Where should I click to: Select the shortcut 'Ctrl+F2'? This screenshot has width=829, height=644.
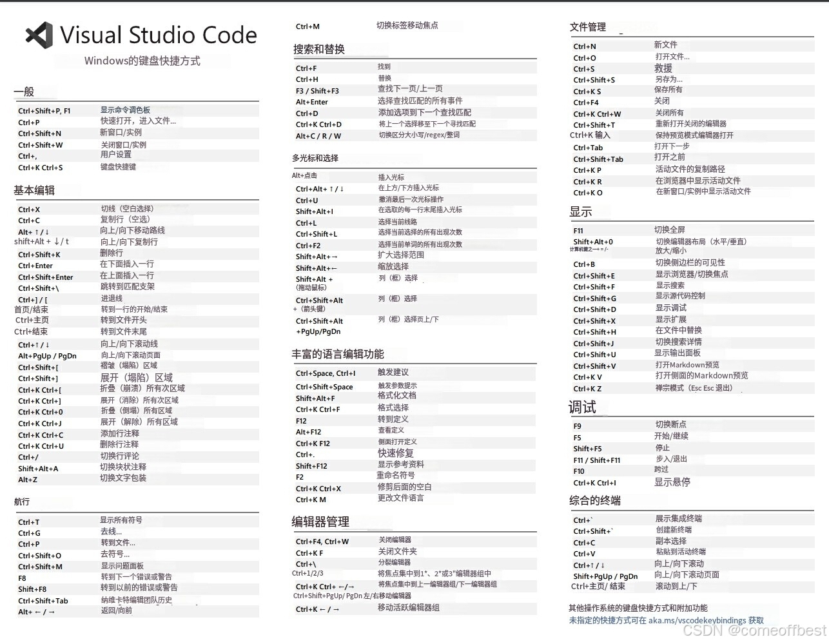coord(308,246)
